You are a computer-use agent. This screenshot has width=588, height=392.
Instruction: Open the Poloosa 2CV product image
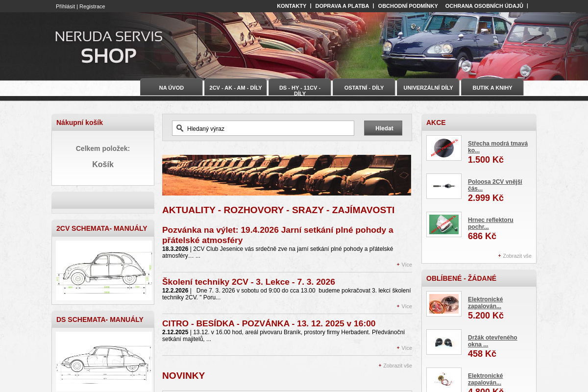click(x=443, y=186)
